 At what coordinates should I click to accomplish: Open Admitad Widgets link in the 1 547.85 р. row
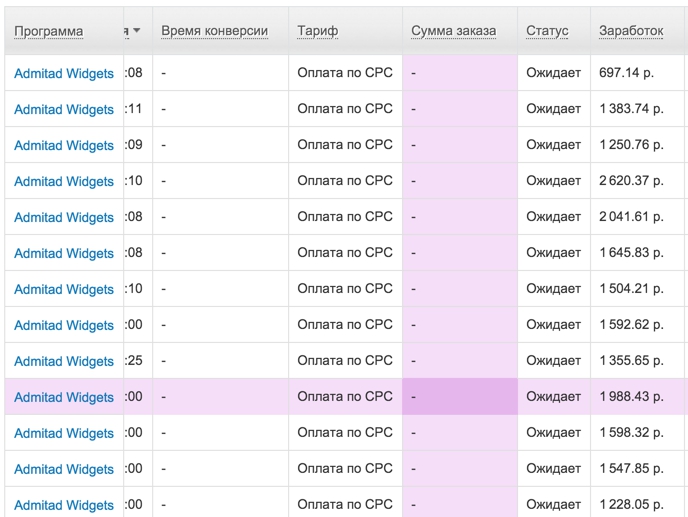click(x=64, y=469)
